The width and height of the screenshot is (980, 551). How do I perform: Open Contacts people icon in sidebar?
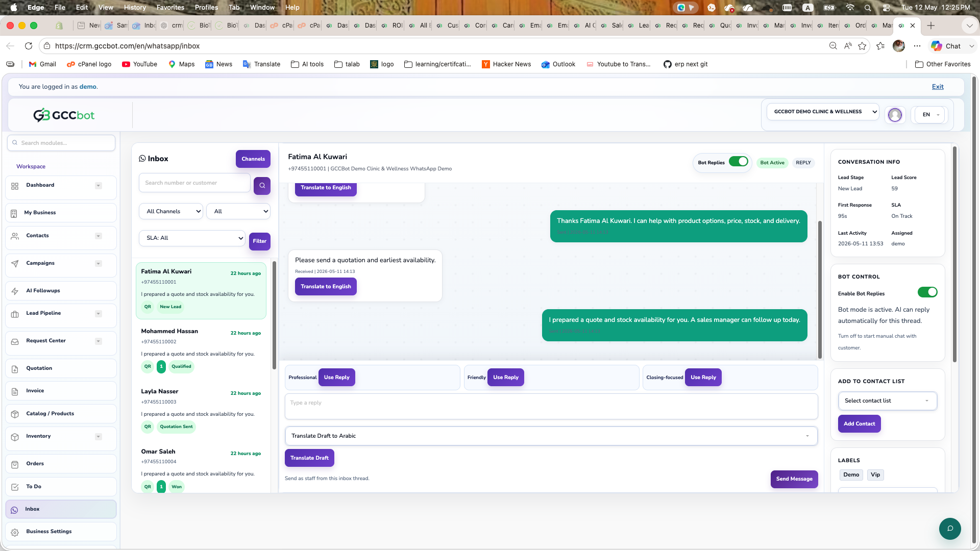pyautogui.click(x=15, y=236)
